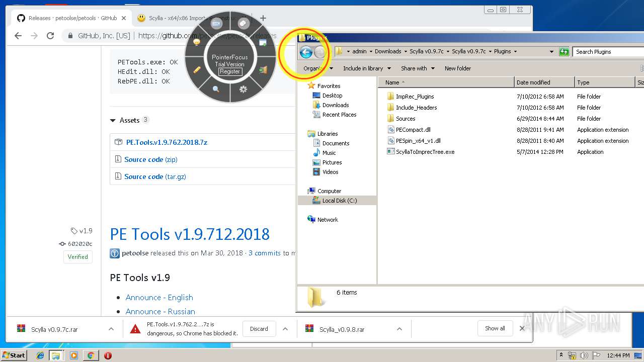This screenshot has height=362, width=644.
Task: Click Register in PointerFocus wheel
Action: [230, 71]
